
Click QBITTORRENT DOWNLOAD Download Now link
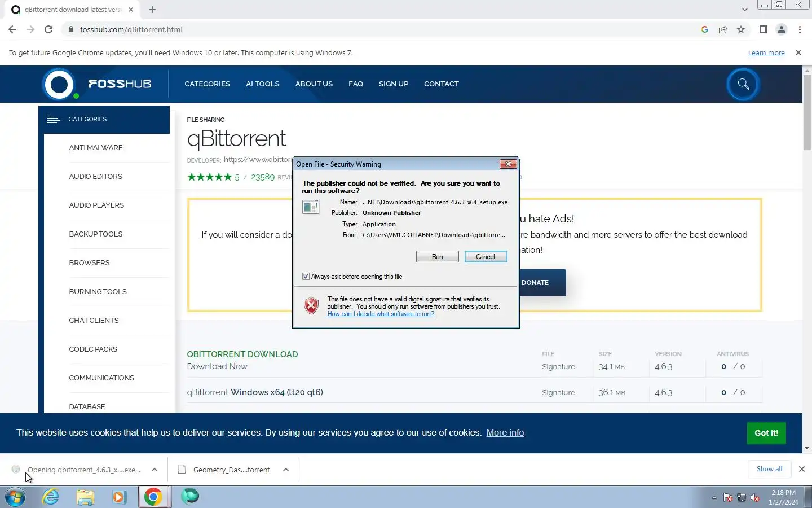coord(217,366)
